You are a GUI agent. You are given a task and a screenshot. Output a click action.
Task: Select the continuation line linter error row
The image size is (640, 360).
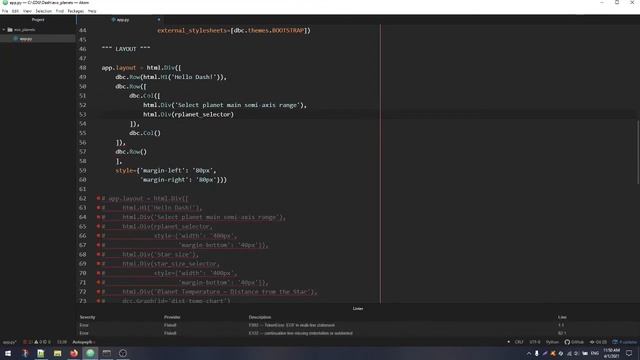(x=358, y=333)
